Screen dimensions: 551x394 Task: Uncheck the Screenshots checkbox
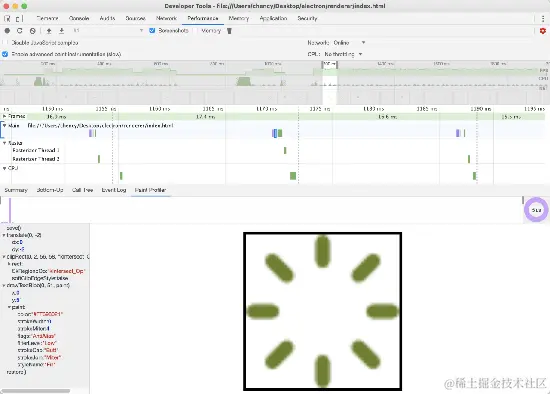[x=152, y=31]
